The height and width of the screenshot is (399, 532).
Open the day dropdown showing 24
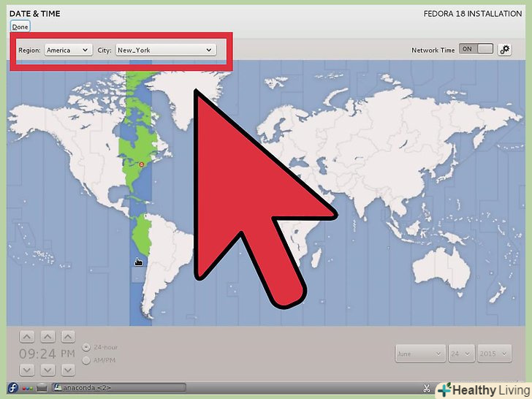click(x=461, y=354)
